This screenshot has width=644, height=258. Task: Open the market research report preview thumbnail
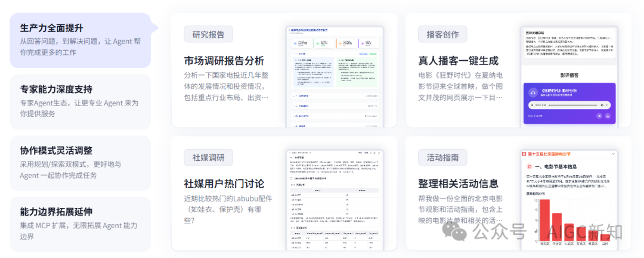pyautogui.click(x=335, y=77)
